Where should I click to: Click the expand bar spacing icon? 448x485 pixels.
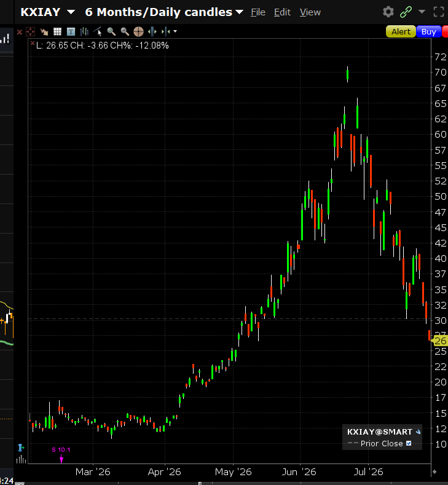pyautogui.click(x=152, y=31)
